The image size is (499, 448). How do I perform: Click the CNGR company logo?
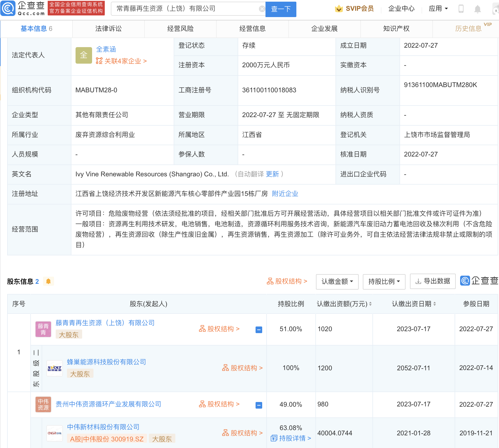(55, 433)
